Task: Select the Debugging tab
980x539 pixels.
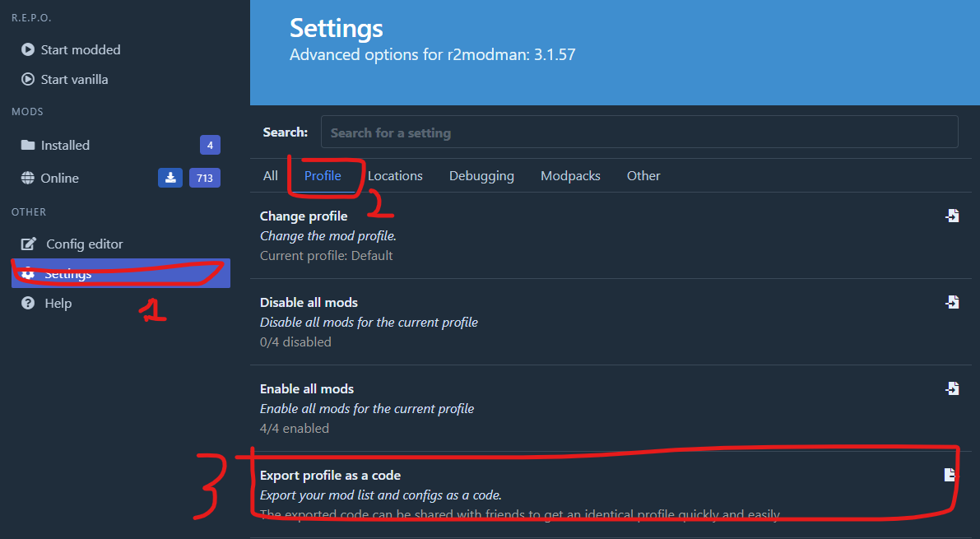Action: [481, 176]
